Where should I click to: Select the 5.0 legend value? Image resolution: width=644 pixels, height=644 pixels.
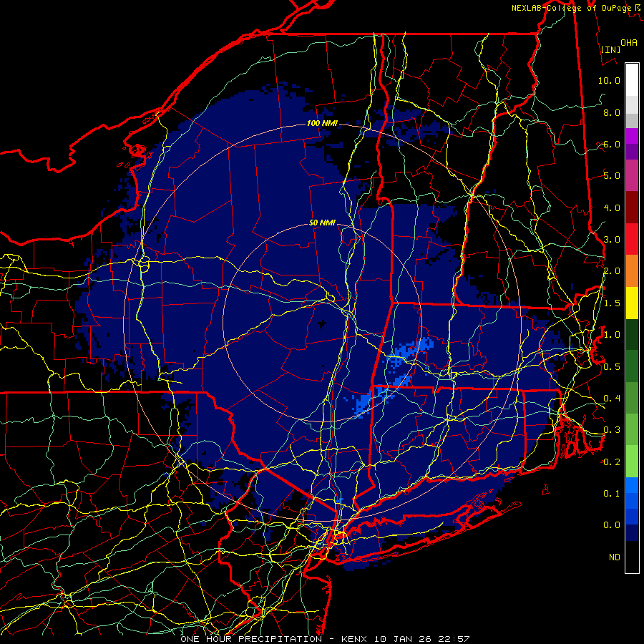tap(612, 176)
